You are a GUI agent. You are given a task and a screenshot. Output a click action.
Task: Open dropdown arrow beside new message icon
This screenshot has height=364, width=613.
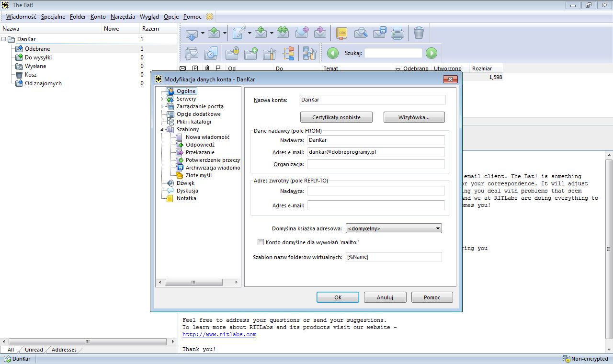(x=250, y=33)
